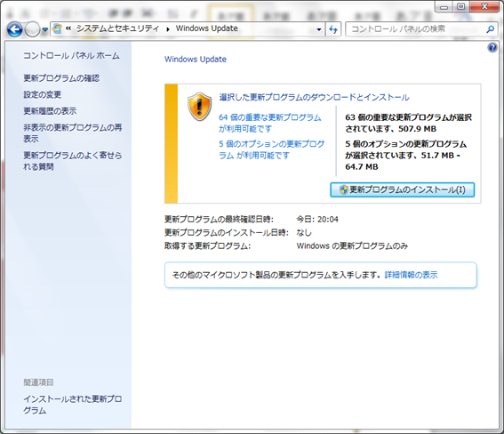Viewport: 504px width, 434px height.
Task: Open 設定の変更 in the sidebar
Action: pyautogui.click(x=42, y=94)
